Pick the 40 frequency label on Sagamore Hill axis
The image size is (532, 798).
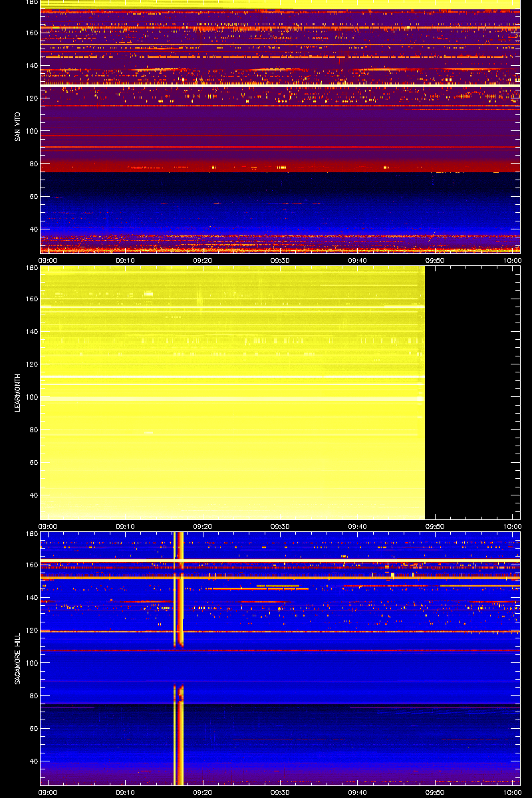[33, 761]
